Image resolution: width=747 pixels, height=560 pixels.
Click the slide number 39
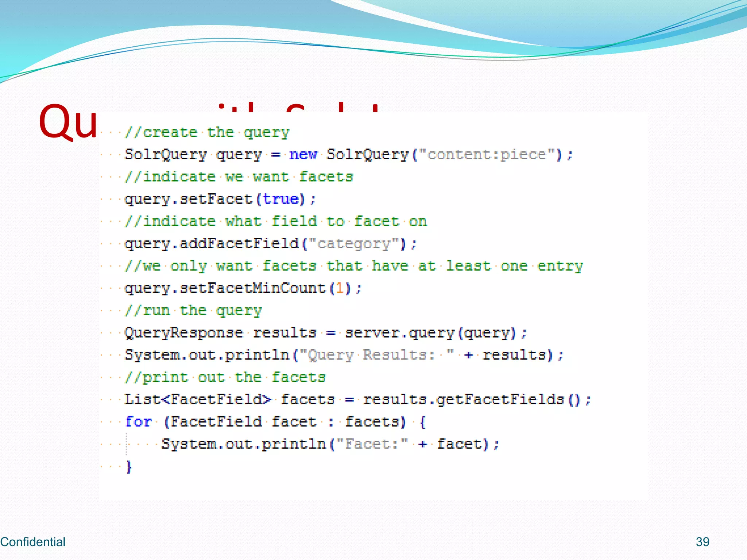(x=703, y=542)
